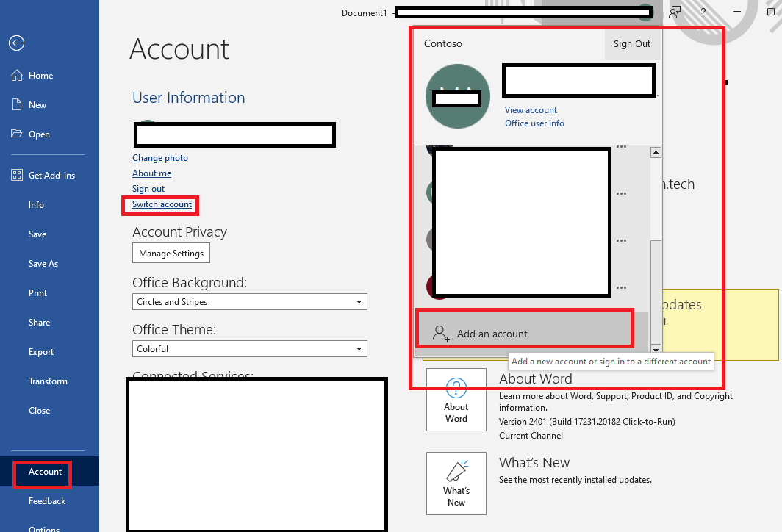This screenshot has width=782, height=532.
Task: Click the Switch account link
Action: coord(162,204)
